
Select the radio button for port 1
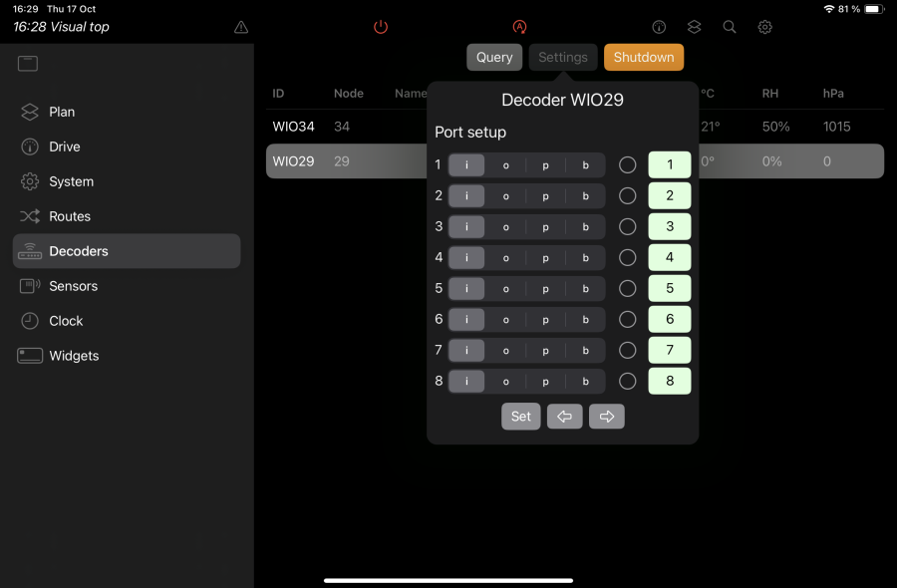point(628,164)
